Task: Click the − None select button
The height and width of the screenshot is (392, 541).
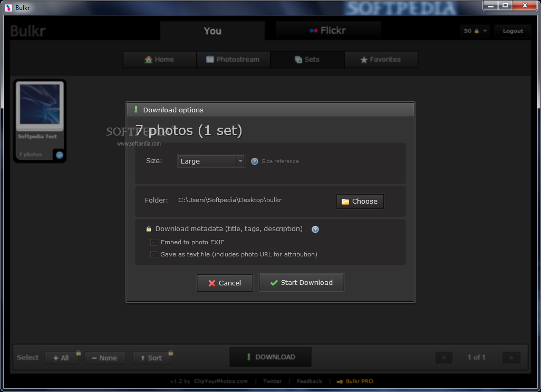Action: pyautogui.click(x=104, y=358)
